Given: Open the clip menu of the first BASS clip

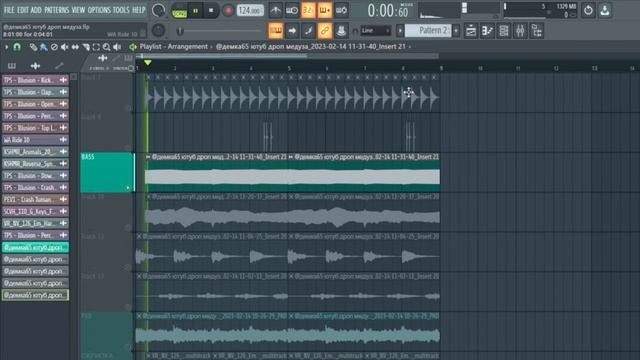Looking at the screenshot, I should click(148, 157).
